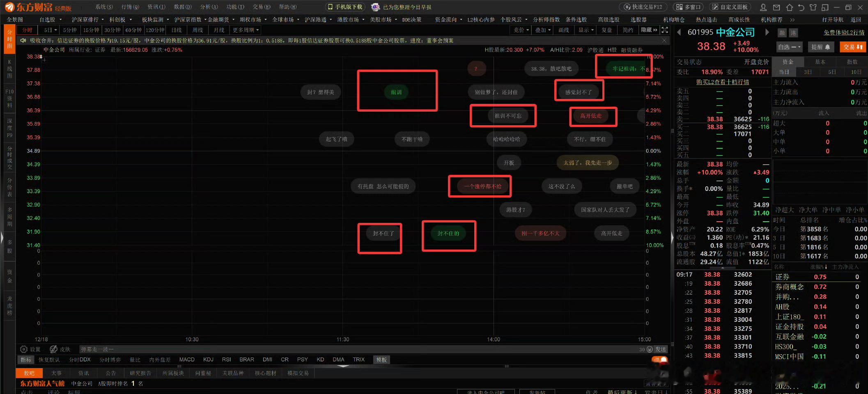
Task: Select the 5日 fund flow period
Action: (x=832, y=72)
